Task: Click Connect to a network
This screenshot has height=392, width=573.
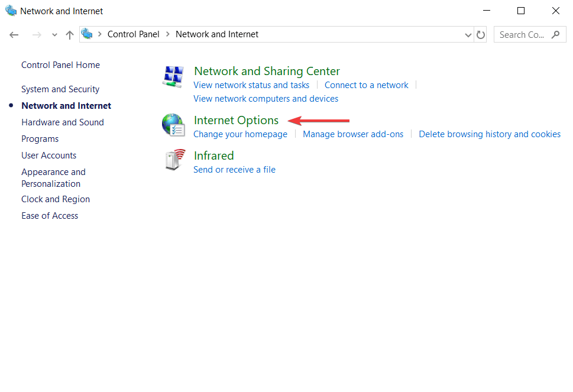Action: tap(367, 85)
